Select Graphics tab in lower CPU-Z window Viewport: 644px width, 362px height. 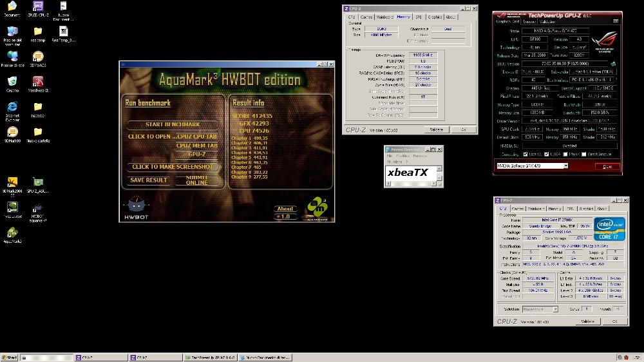click(585, 209)
